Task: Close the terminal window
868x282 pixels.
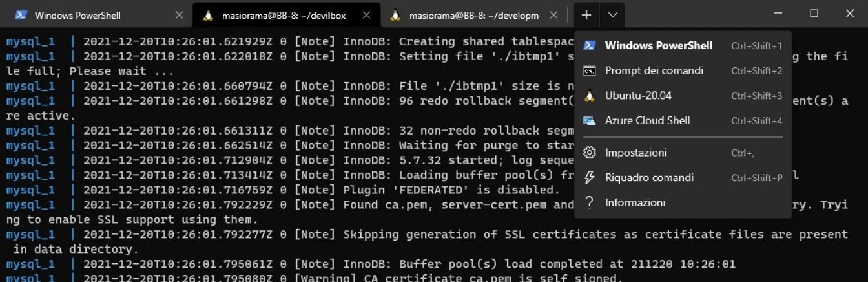Action: click(849, 14)
